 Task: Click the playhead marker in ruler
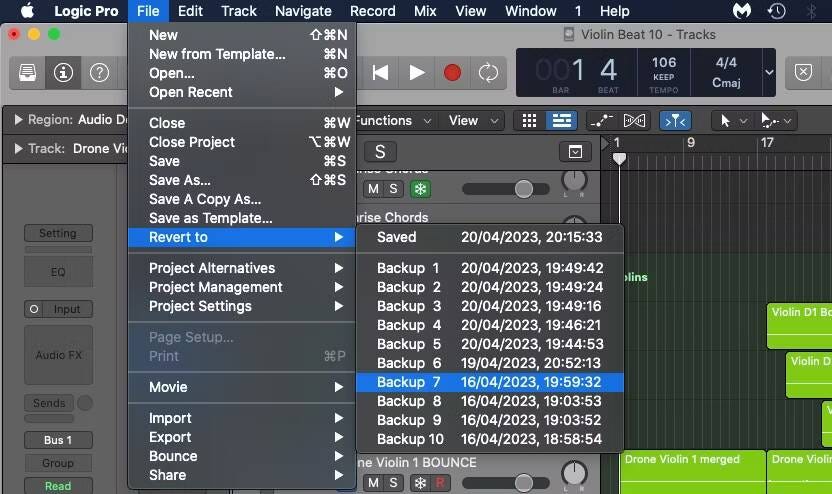click(x=619, y=158)
